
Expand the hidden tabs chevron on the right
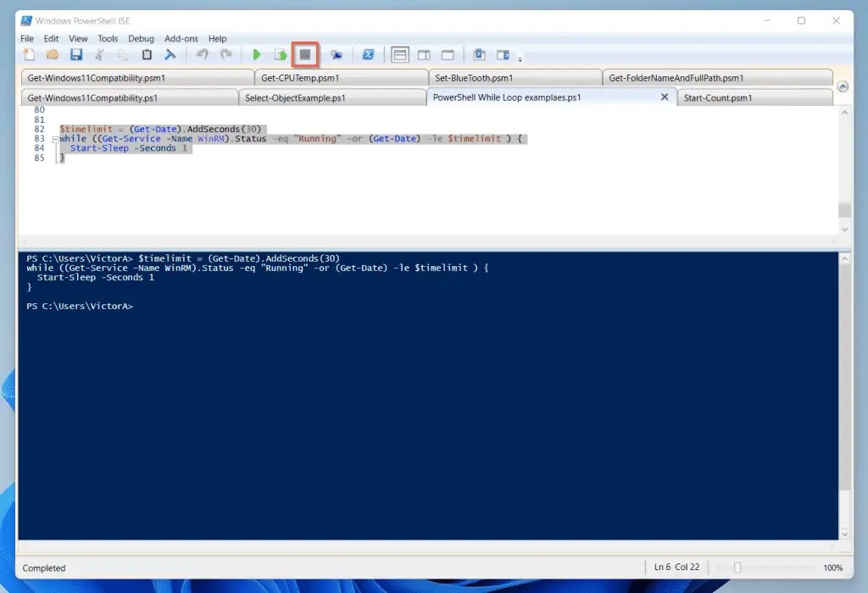pos(843,86)
